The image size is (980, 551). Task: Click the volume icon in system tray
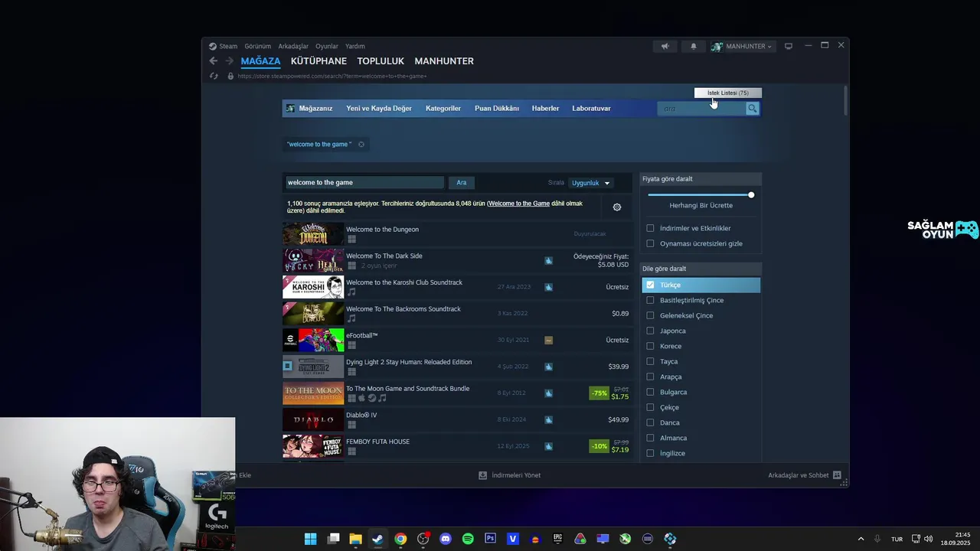coord(929,539)
